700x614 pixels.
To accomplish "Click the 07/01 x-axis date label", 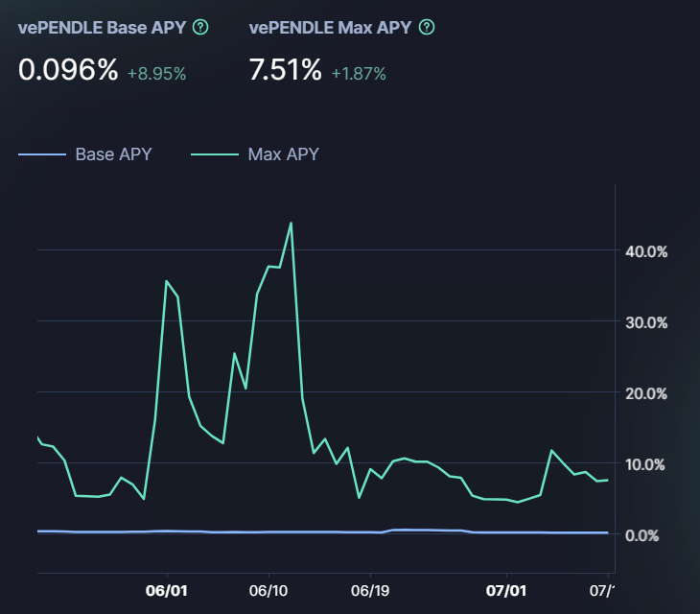I will pyautogui.click(x=506, y=591).
